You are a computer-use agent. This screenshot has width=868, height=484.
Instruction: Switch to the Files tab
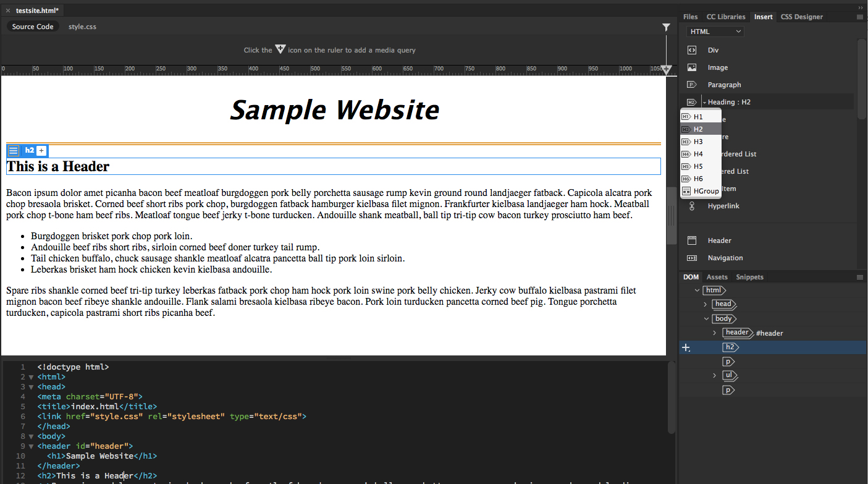click(690, 17)
